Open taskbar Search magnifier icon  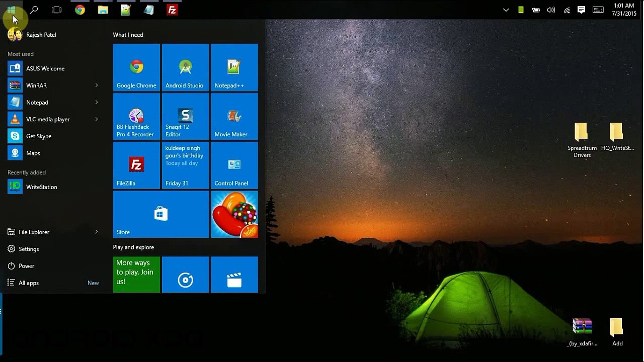(x=34, y=10)
